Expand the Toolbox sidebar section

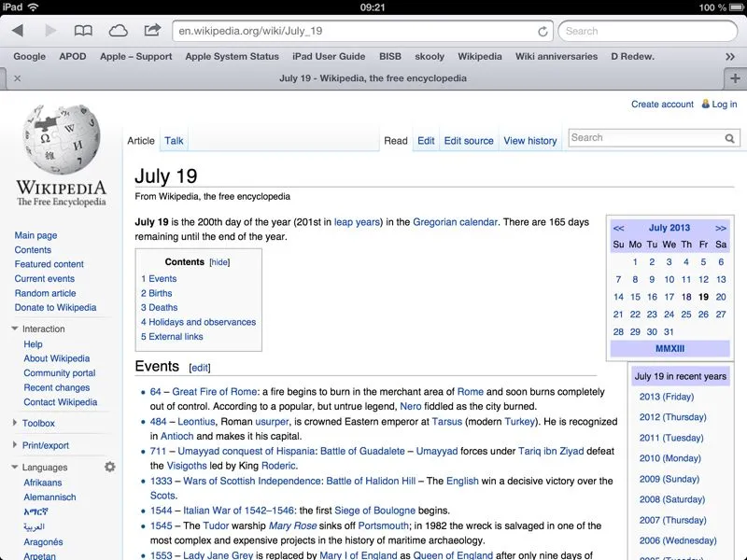point(15,423)
